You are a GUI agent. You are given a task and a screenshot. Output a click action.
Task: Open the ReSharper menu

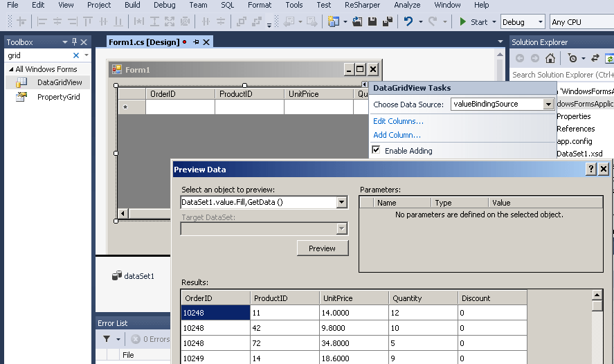(x=362, y=5)
